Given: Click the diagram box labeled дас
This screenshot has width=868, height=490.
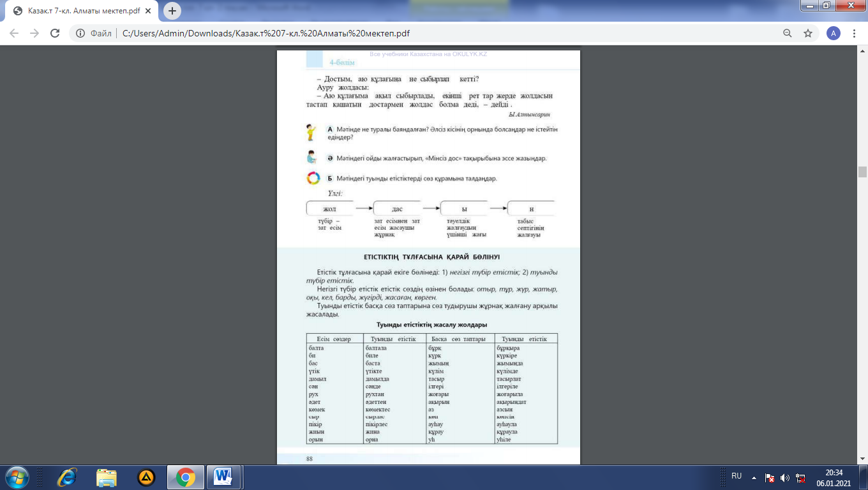Looking at the screenshot, I should pyautogui.click(x=397, y=209).
